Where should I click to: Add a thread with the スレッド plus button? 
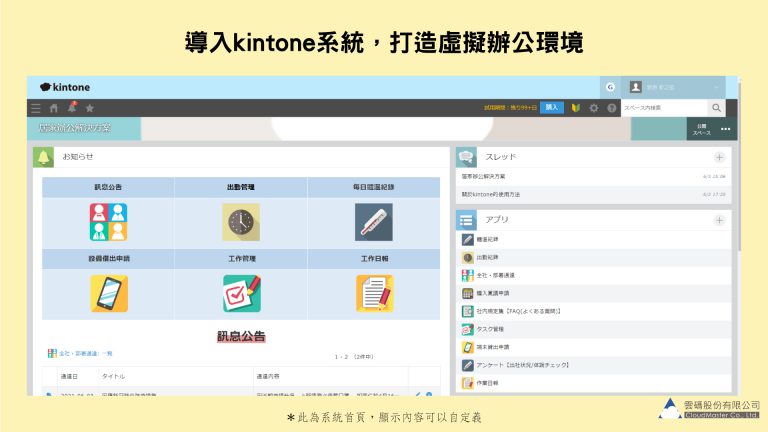coord(720,157)
